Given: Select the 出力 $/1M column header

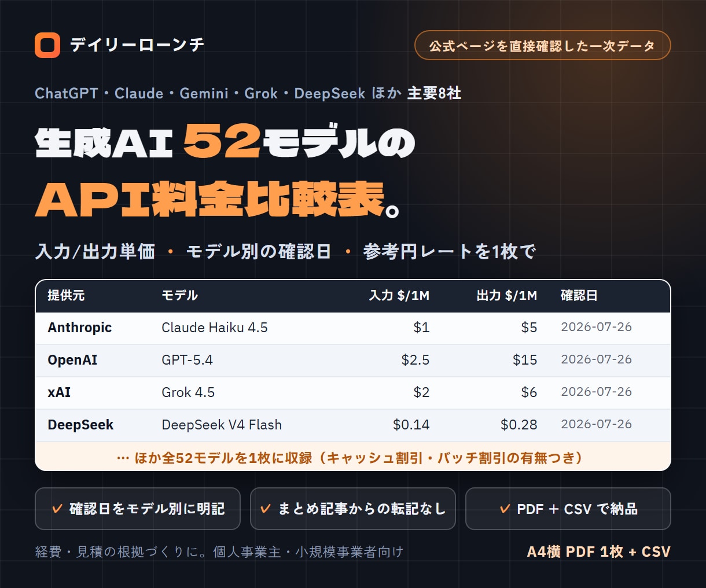Looking at the screenshot, I should coord(507,296).
